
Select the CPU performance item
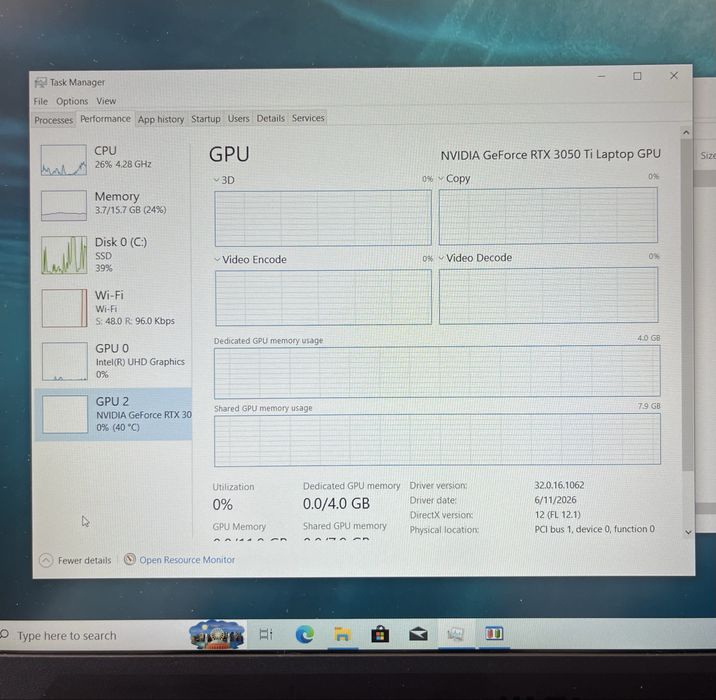click(113, 159)
